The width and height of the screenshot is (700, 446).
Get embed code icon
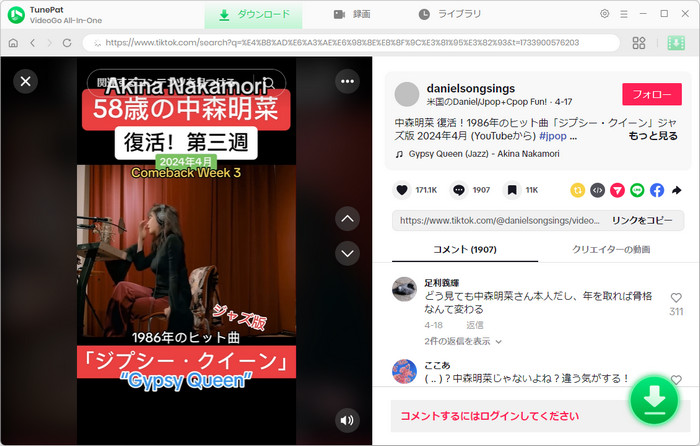(597, 190)
